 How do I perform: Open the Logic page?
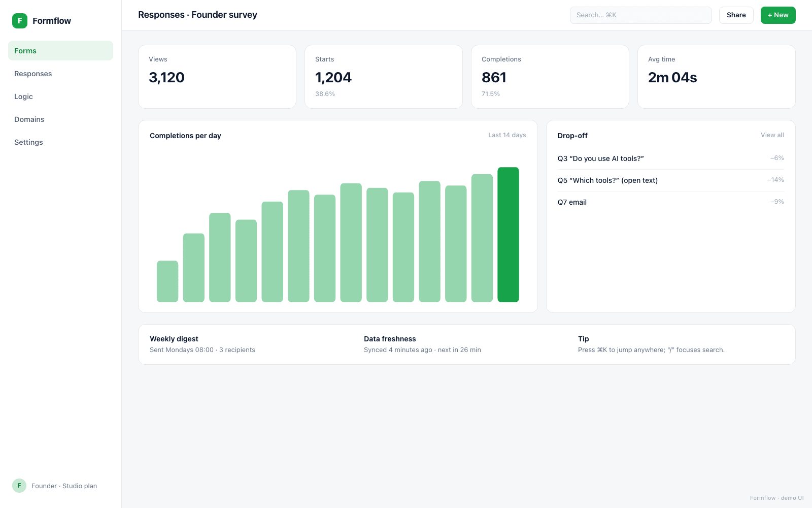coord(60,97)
